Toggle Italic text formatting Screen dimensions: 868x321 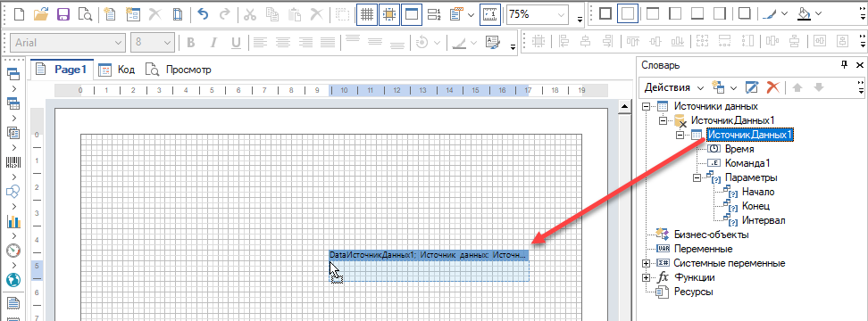pyautogui.click(x=213, y=43)
